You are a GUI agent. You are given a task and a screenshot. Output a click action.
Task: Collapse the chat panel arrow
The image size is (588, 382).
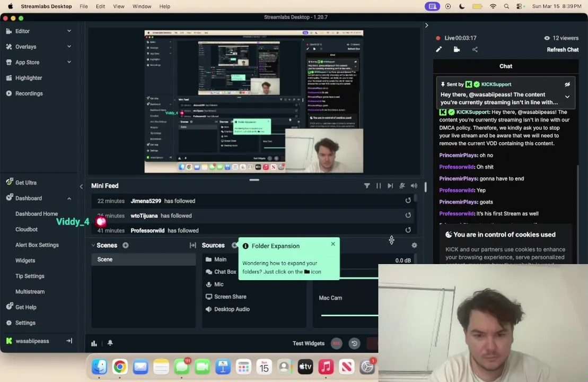click(x=426, y=25)
